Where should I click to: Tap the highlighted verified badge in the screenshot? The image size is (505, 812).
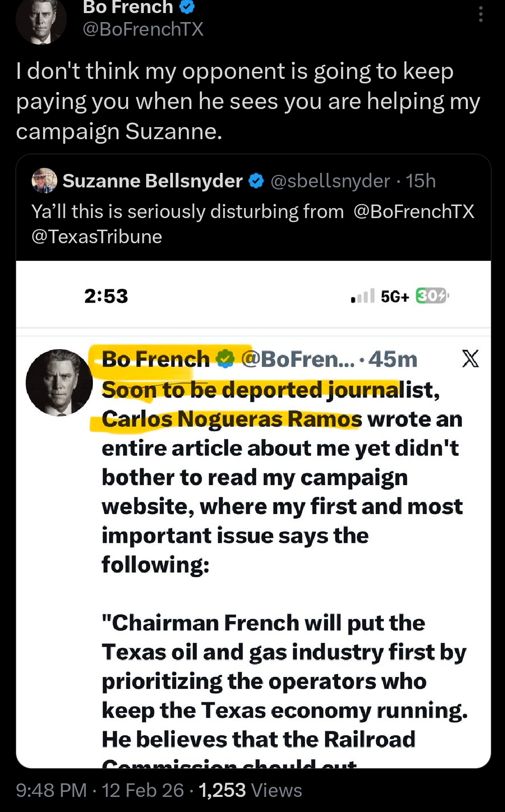coord(225,359)
